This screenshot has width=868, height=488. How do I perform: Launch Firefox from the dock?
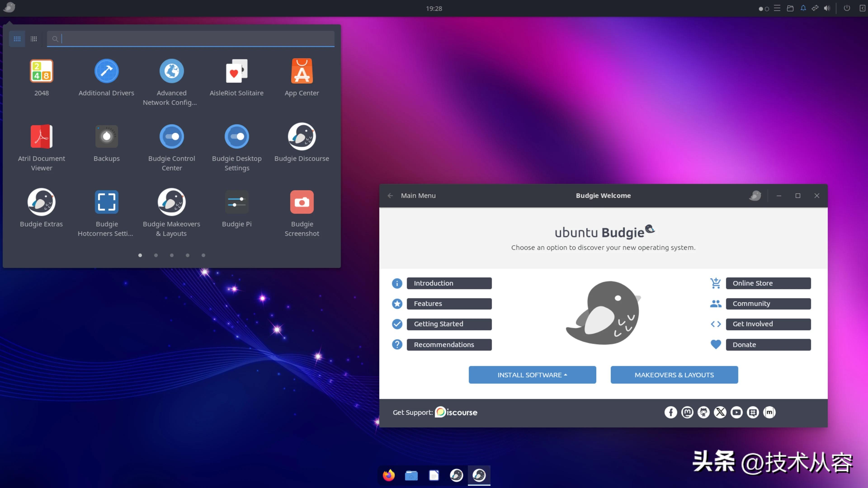click(x=389, y=476)
